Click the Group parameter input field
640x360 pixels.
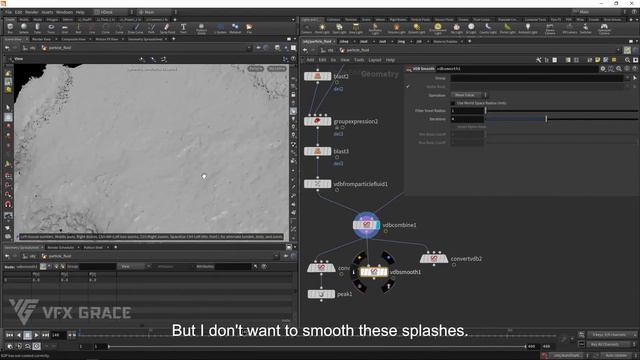tap(537, 78)
